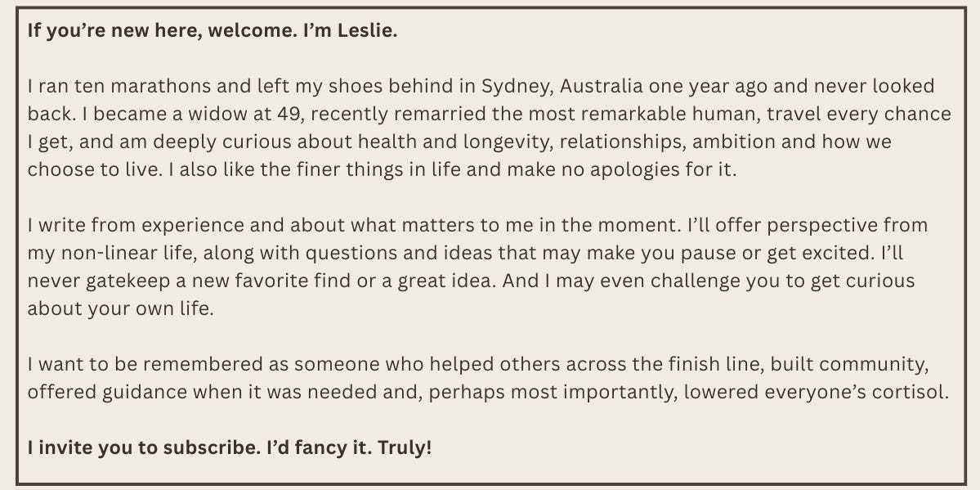Click the phrase 'widow at 49'
The width and height of the screenshot is (980, 490).
[x=231, y=114]
